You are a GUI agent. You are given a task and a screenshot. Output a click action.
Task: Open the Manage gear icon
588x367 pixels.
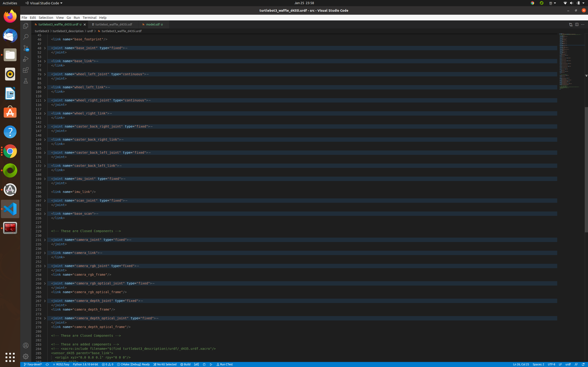(25, 356)
